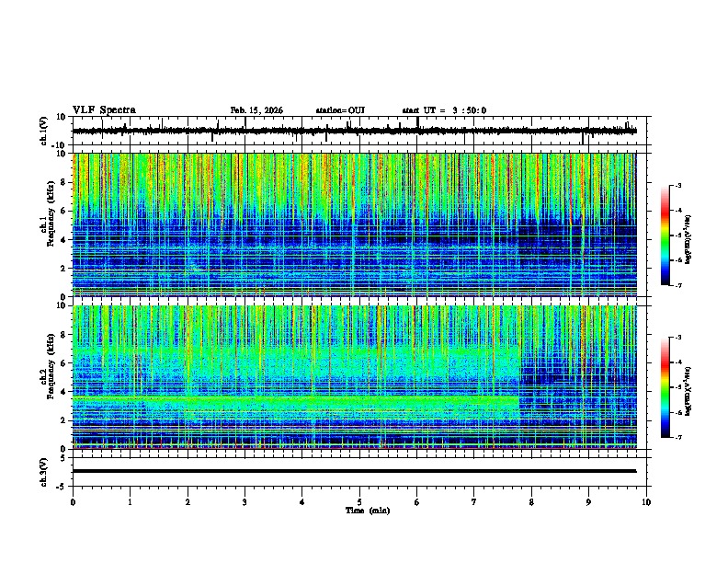Click the "-3" label on upper colorbar
This screenshot has width=728, height=563.
(678, 185)
